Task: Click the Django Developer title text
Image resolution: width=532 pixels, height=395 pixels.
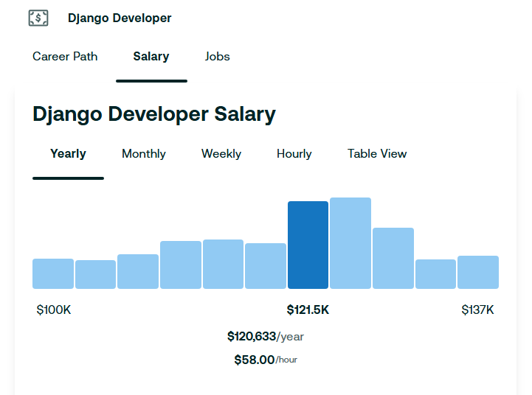Action: coord(120,18)
